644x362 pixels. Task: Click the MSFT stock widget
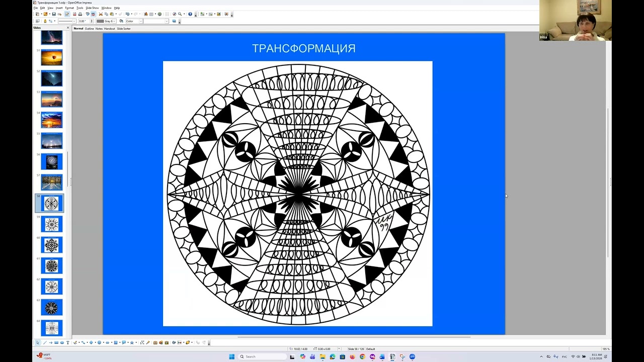[x=45, y=356]
